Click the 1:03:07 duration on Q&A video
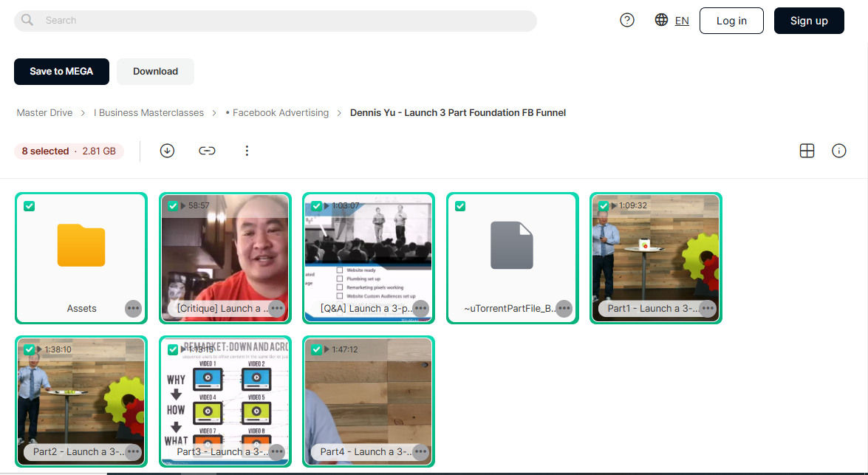868x475 pixels. coord(346,205)
